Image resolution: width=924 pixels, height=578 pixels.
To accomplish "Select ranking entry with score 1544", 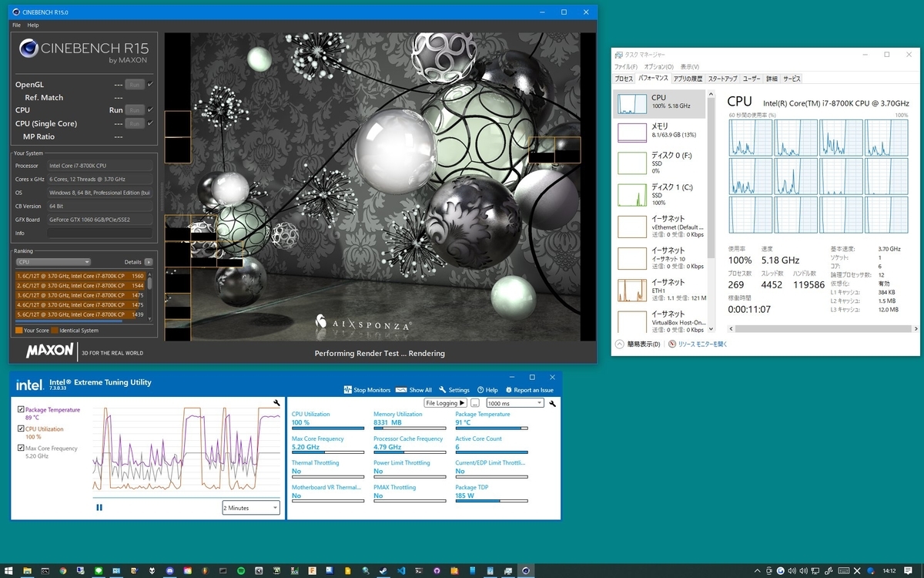I will (81, 285).
